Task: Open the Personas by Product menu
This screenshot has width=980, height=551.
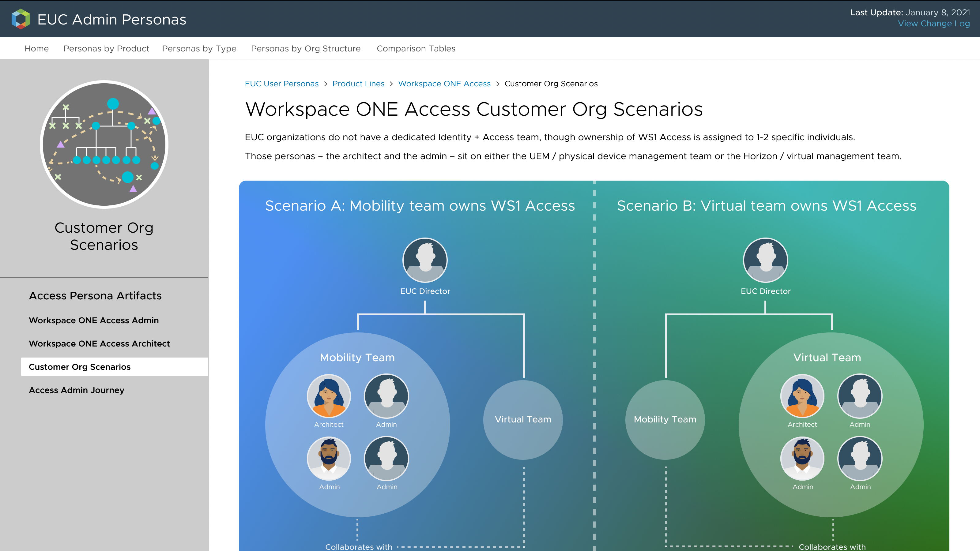Action: click(106, 49)
